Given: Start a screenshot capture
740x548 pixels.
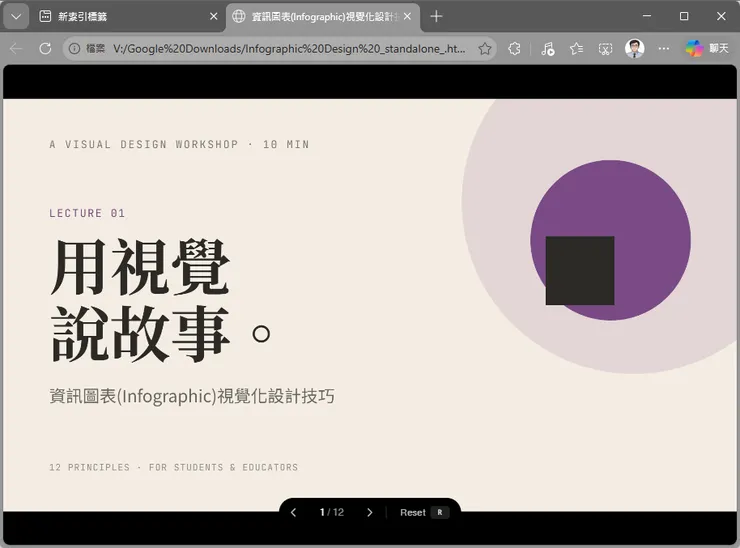Looking at the screenshot, I should tap(605, 48).
